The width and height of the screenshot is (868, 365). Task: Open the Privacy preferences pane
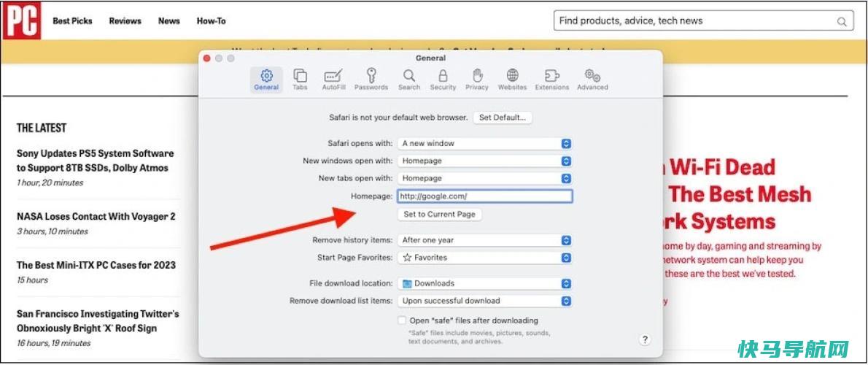click(476, 80)
